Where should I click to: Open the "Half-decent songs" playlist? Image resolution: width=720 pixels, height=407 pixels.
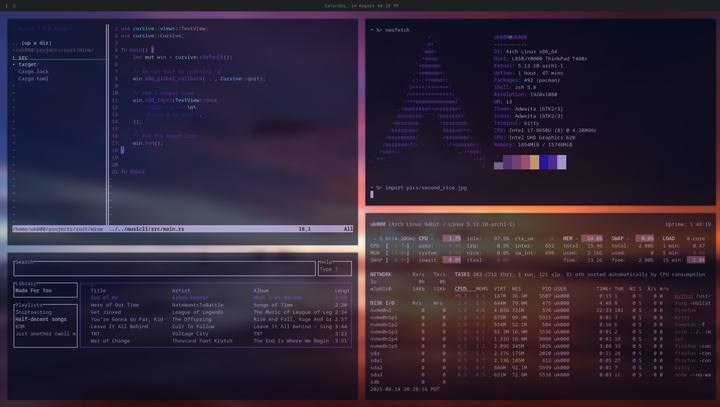pos(41,319)
